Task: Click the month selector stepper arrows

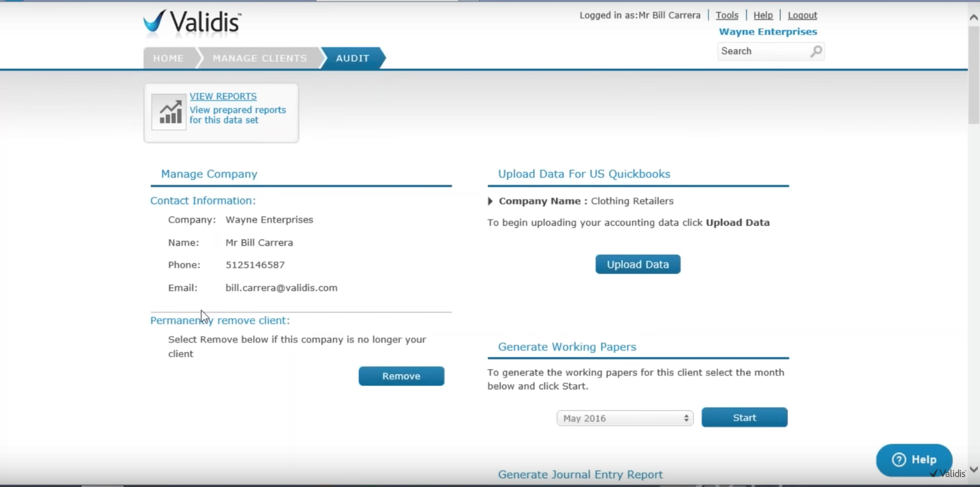Action: click(x=686, y=418)
